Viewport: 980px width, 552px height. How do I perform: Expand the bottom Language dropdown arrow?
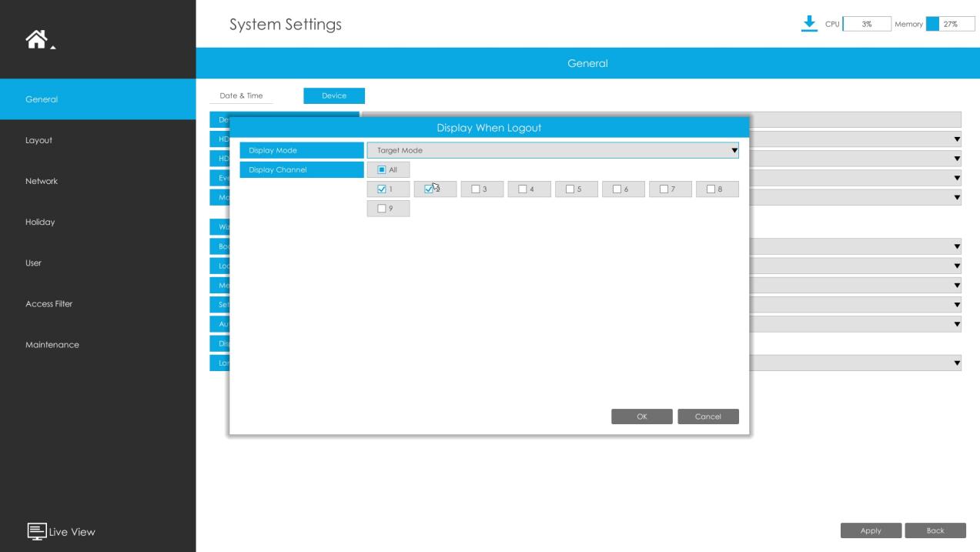957,363
